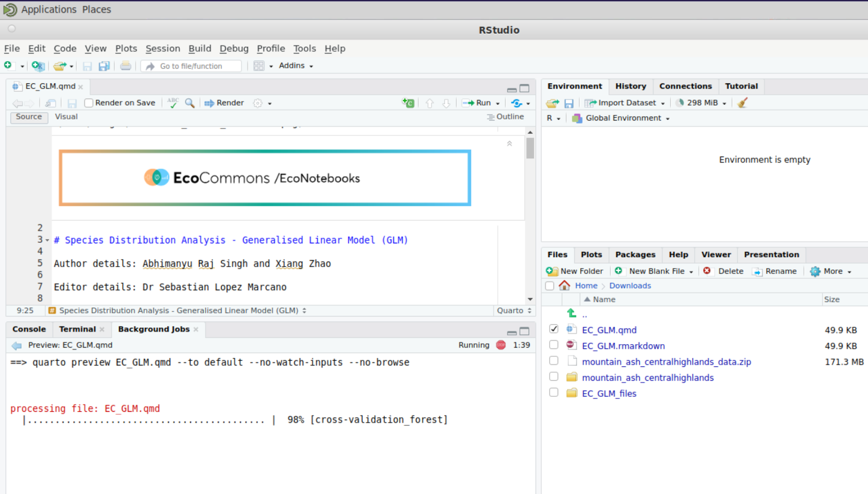
Task: Open the Build menu
Action: tap(200, 49)
